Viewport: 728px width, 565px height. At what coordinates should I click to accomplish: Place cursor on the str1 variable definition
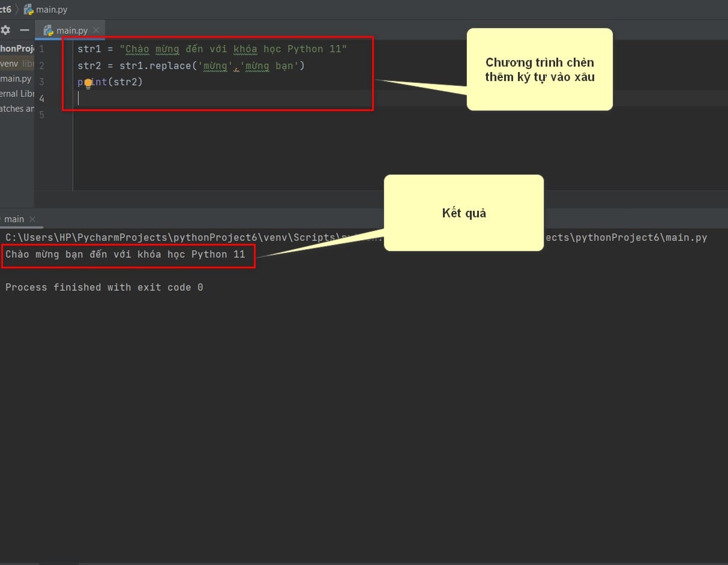tap(89, 49)
